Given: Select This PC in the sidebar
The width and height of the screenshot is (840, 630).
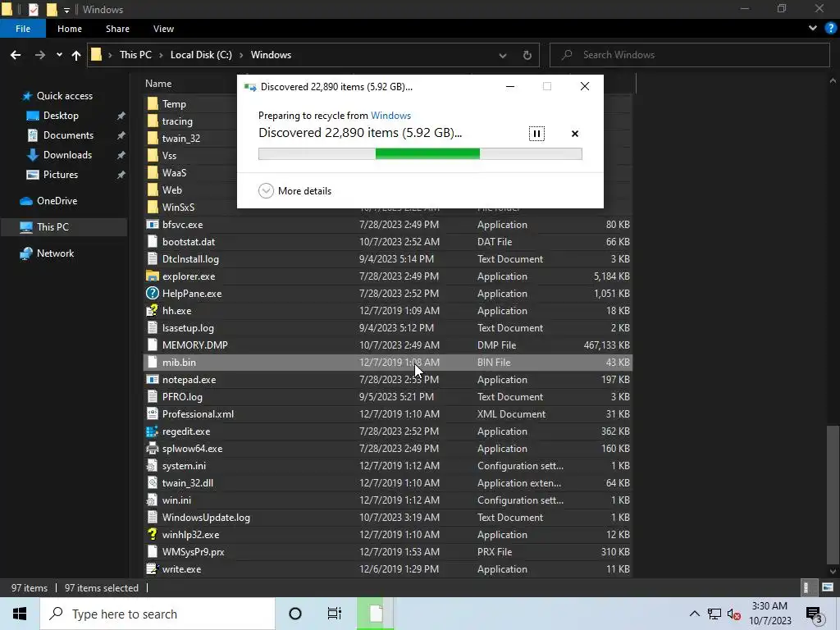Looking at the screenshot, I should (52, 227).
